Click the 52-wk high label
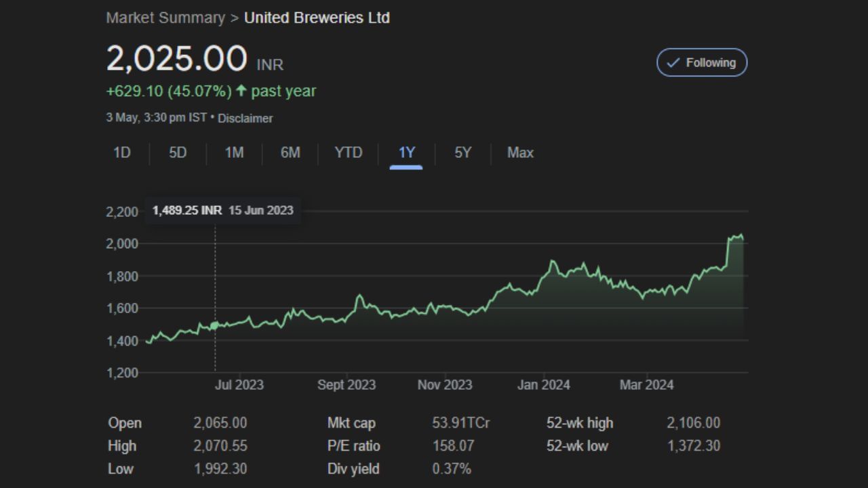868x488 pixels. pos(580,423)
